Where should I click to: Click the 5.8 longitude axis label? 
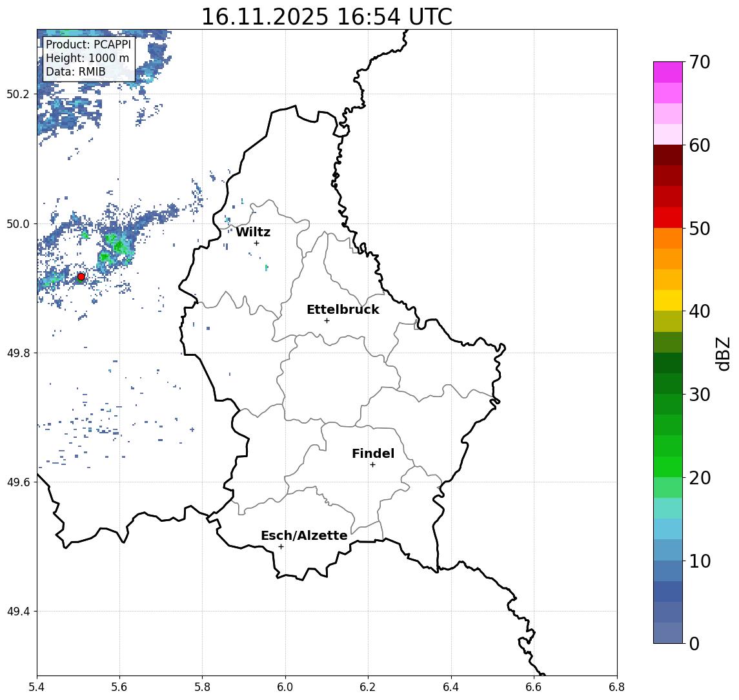[x=202, y=687]
